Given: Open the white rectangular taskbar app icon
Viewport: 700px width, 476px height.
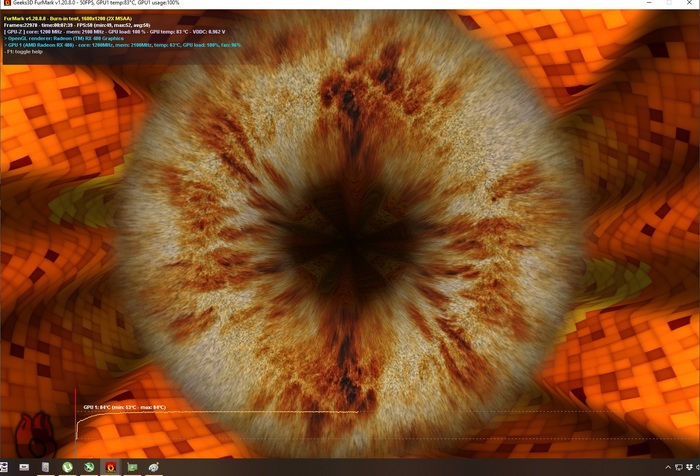Looking at the screenshot, I should click(x=24, y=467).
